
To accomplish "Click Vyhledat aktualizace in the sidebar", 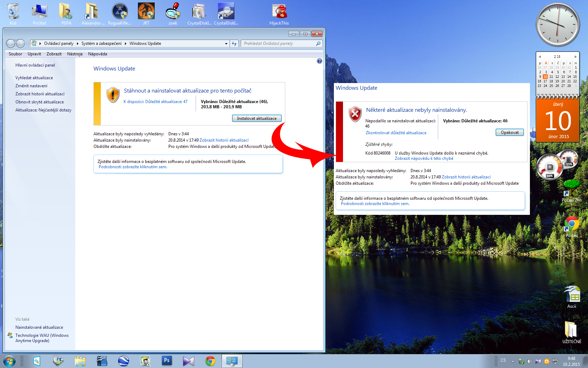I will click(x=34, y=78).
